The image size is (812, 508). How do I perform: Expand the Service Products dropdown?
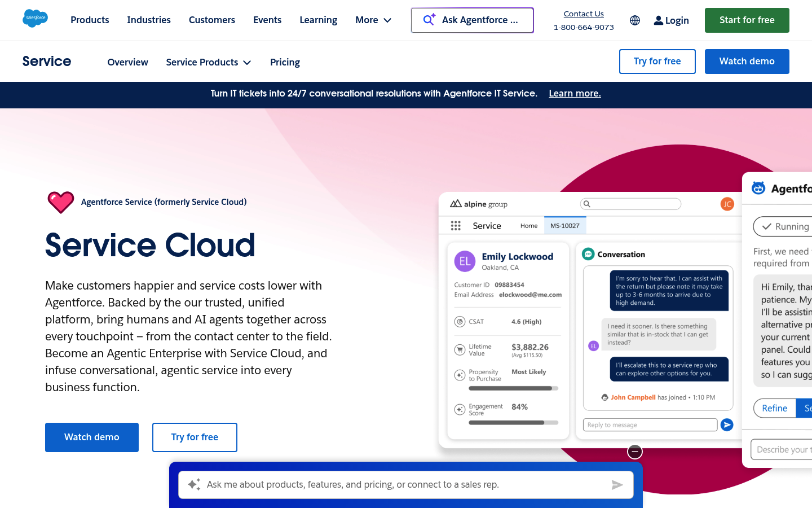(208, 62)
